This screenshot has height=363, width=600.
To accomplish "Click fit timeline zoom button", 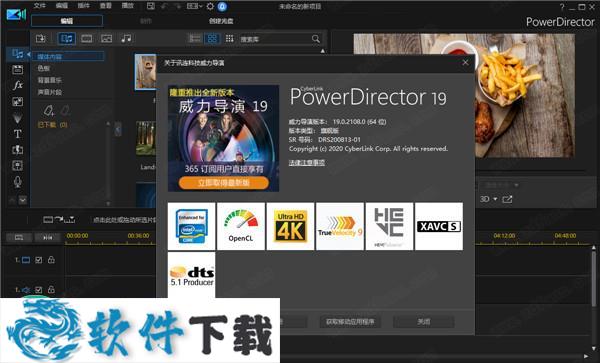I will pos(47,238).
